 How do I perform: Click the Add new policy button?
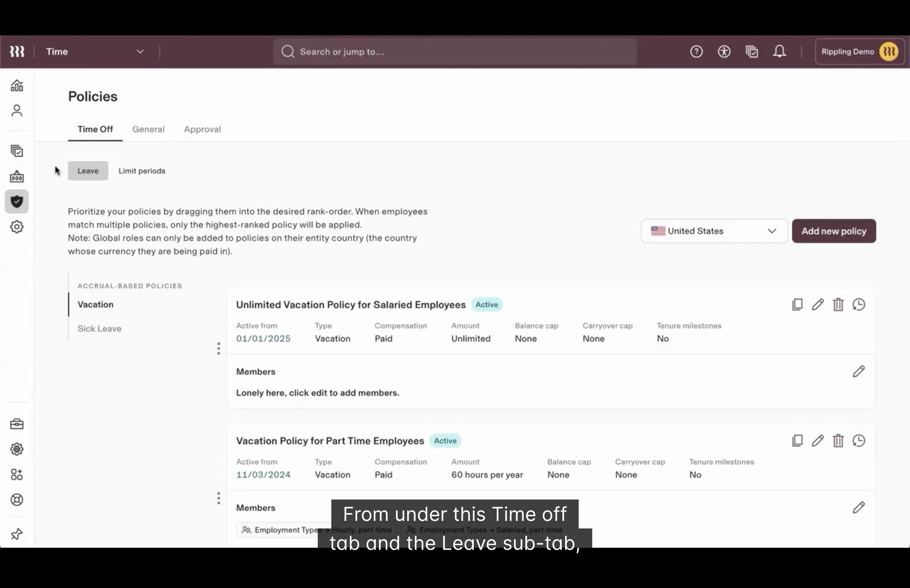[834, 231]
